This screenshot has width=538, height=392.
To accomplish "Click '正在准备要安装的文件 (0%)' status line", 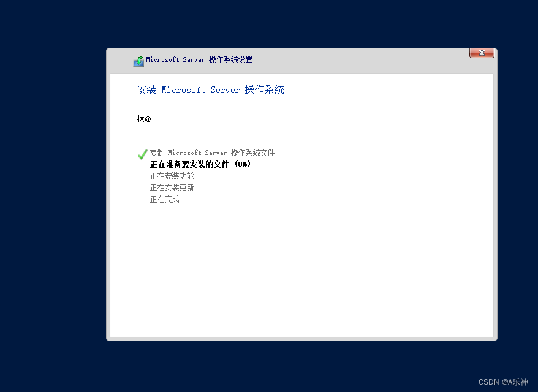I will point(200,164).
